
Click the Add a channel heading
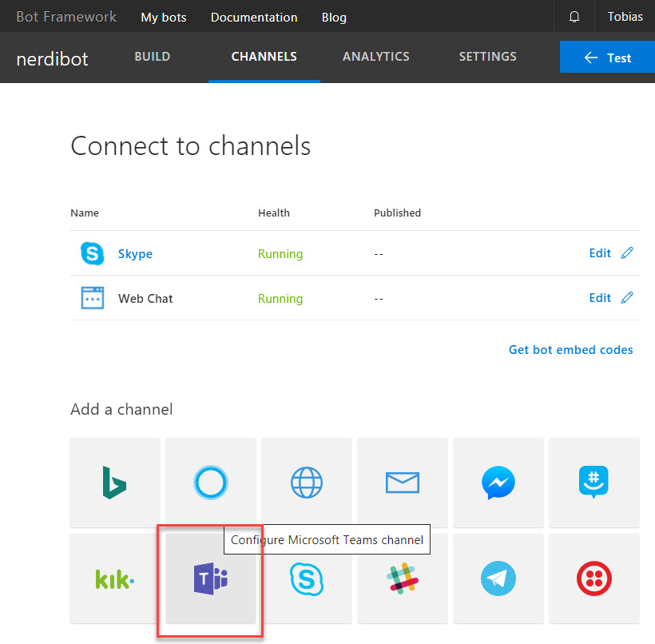(x=121, y=409)
